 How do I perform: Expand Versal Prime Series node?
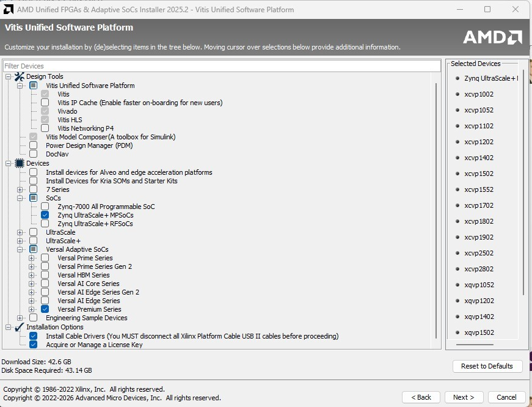point(31,258)
